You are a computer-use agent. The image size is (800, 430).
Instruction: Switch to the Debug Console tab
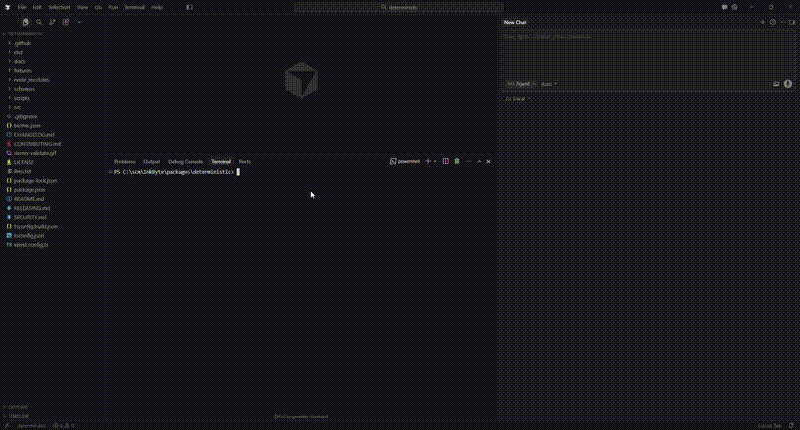tap(185, 162)
